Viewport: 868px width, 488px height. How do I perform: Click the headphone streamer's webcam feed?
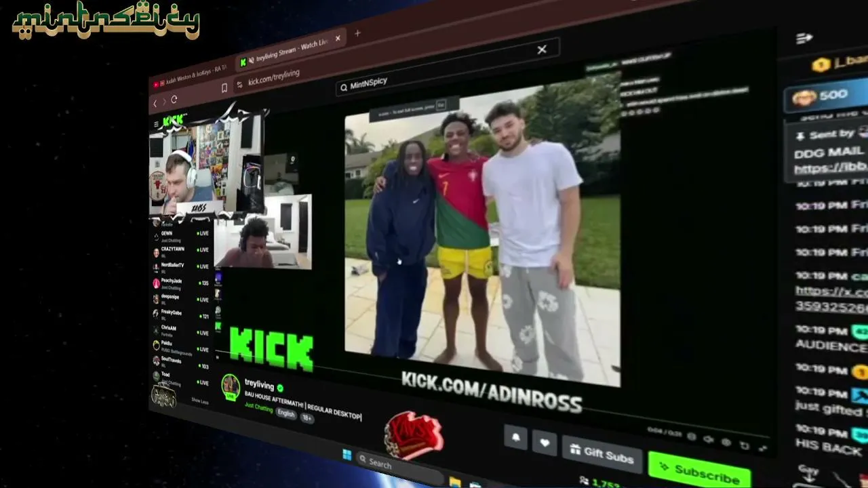pos(206,166)
